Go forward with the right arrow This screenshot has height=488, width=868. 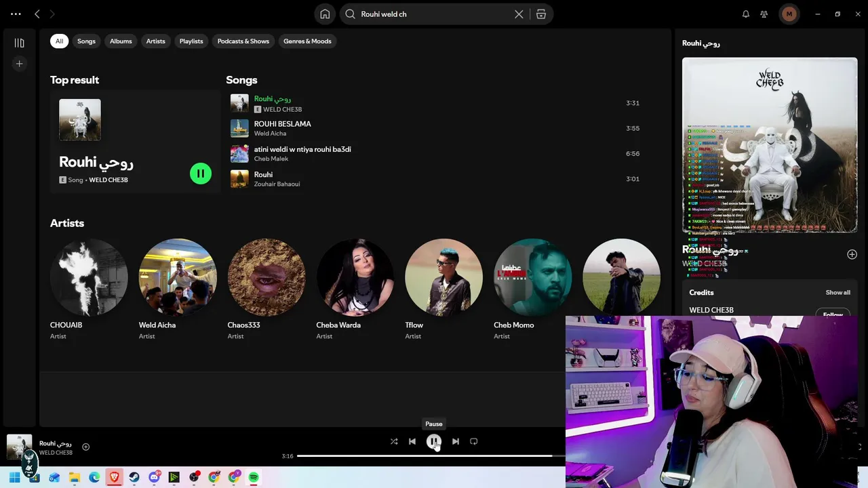[x=52, y=14]
